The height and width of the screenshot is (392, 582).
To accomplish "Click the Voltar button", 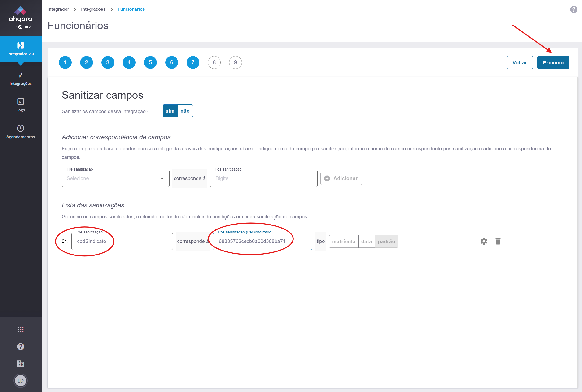I will [x=520, y=62].
